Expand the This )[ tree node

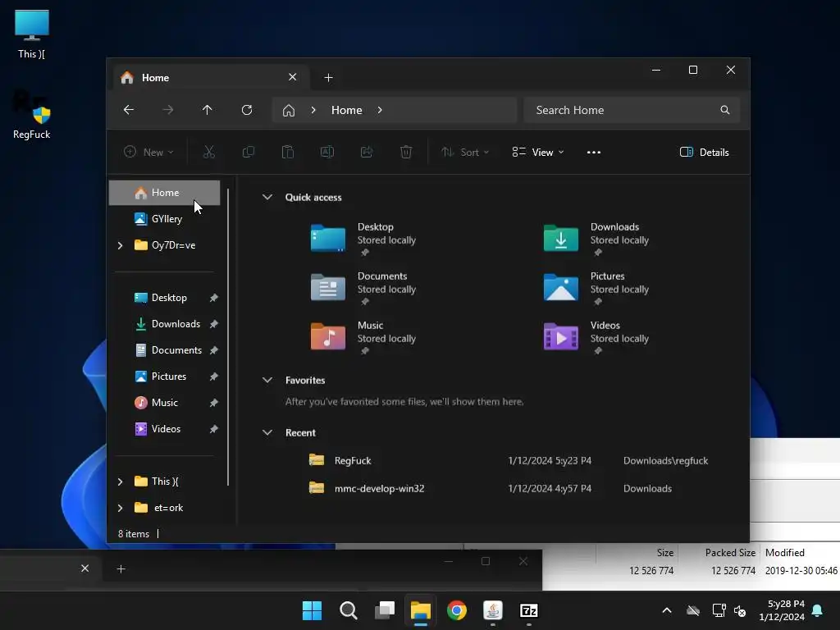(120, 482)
